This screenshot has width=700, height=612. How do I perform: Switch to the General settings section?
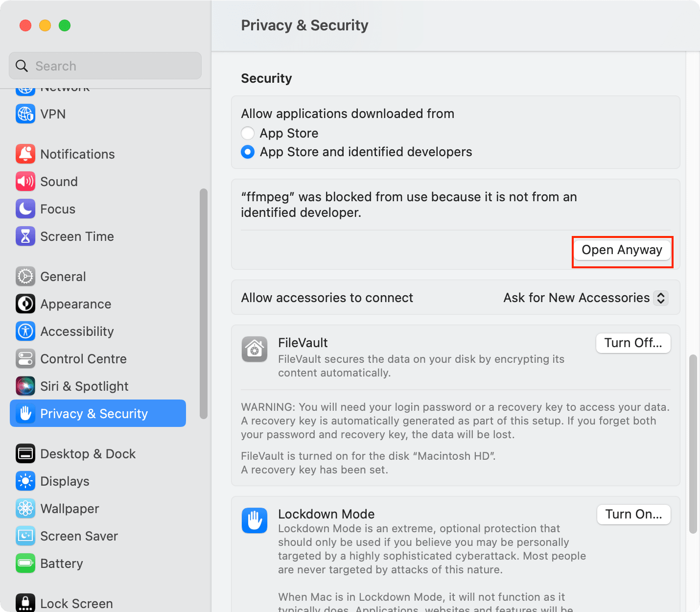pos(63,276)
